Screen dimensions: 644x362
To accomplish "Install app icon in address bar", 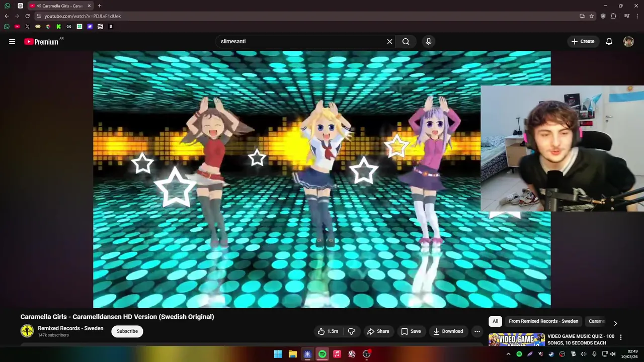I will (582, 16).
